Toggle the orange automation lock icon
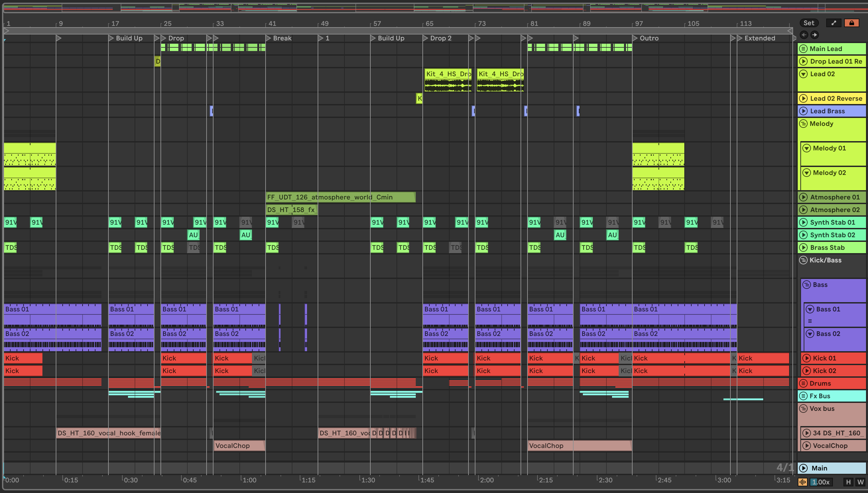Viewport: 868px width, 493px height. tap(851, 23)
